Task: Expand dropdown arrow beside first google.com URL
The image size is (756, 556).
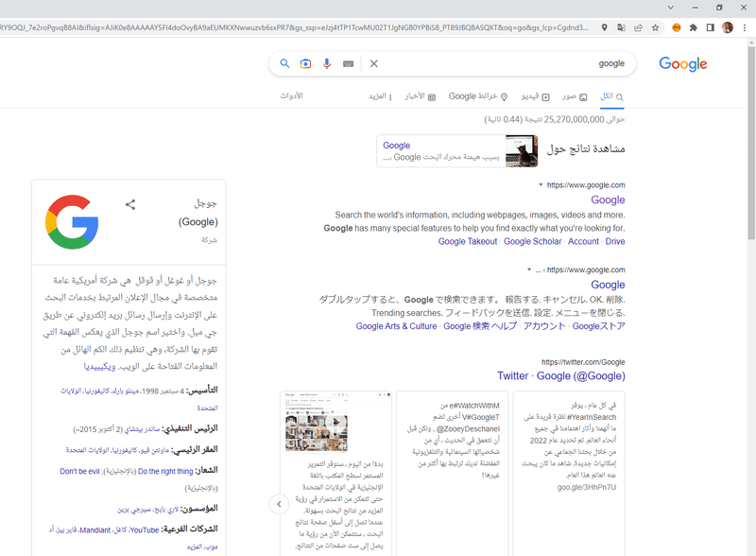Action: [x=541, y=184]
